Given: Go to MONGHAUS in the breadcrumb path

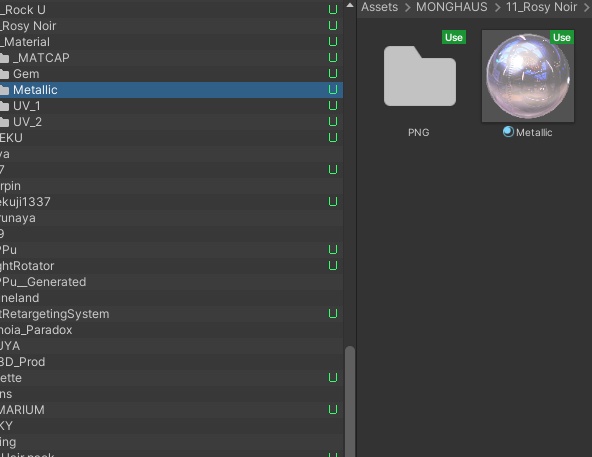Looking at the screenshot, I should pos(452,7).
